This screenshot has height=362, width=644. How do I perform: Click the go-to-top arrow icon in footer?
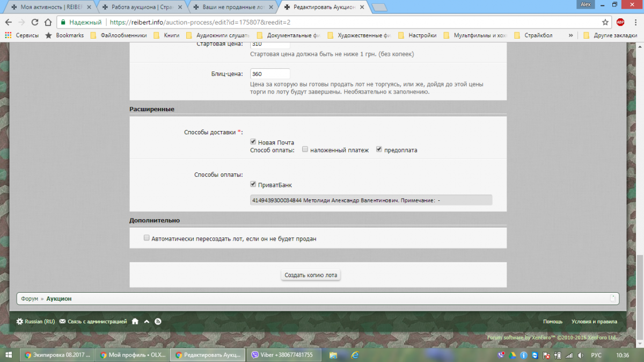coord(147,321)
